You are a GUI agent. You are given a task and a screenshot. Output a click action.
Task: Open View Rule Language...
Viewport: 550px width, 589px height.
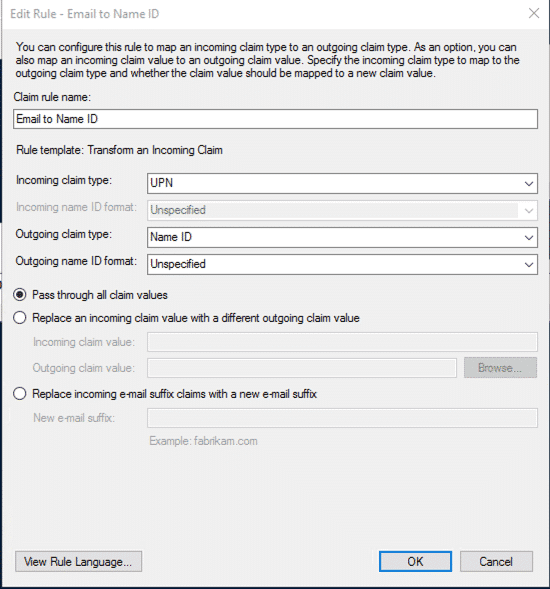click(x=79, y=562)
